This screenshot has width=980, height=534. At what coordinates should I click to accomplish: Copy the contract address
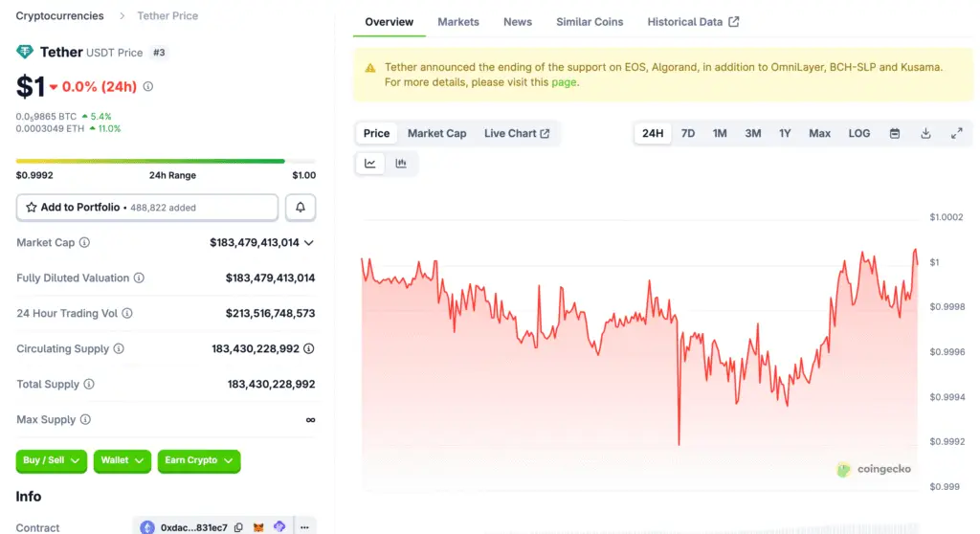238,527
